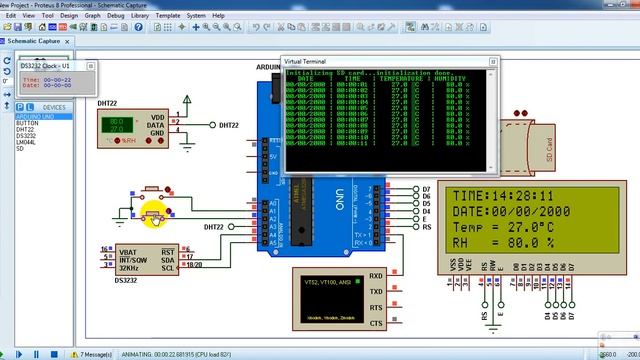
Task: Open the Debug menu
Action: [x=116, y=16]
